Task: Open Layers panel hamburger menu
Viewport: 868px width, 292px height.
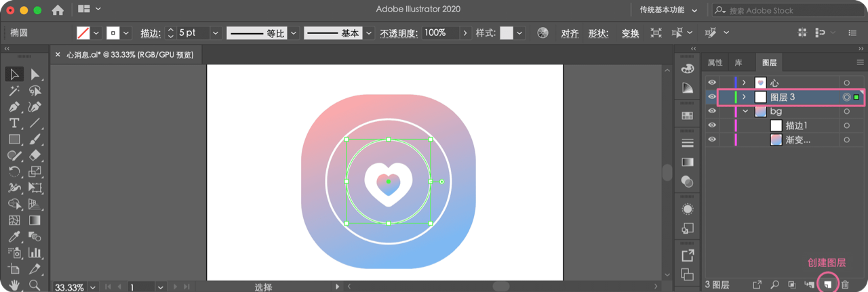Action: (861, 62)
